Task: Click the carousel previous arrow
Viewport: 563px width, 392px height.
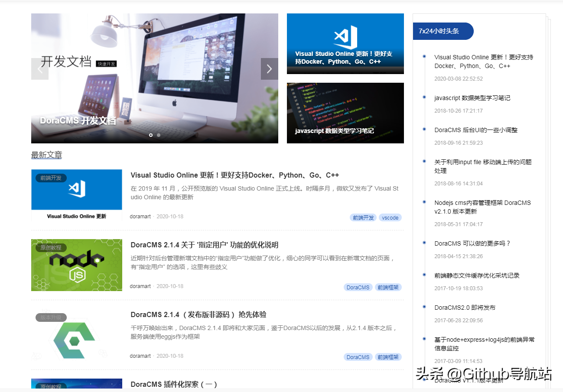Action: pos(40,69)
